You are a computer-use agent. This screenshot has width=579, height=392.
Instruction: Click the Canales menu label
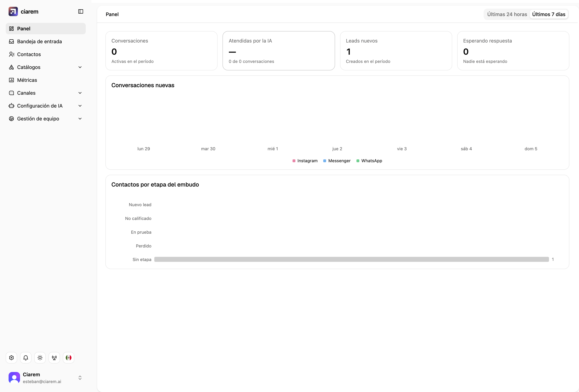[26, 93]
